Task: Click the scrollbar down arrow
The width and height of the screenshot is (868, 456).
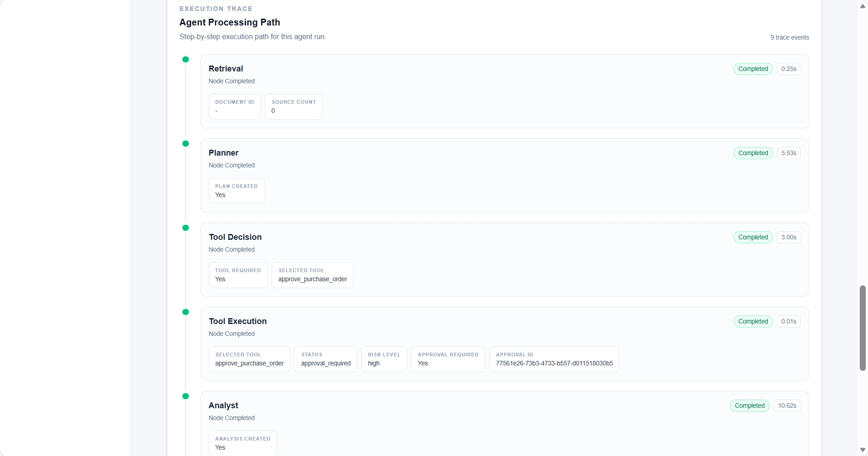Action: pyautogui.click(x=863, y=450)
